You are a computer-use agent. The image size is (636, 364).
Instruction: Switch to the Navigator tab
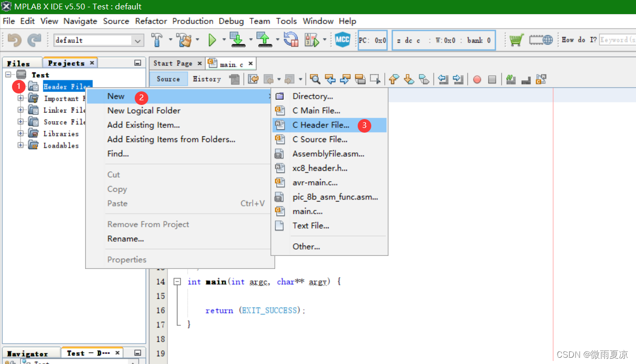[x=28, y=354]
